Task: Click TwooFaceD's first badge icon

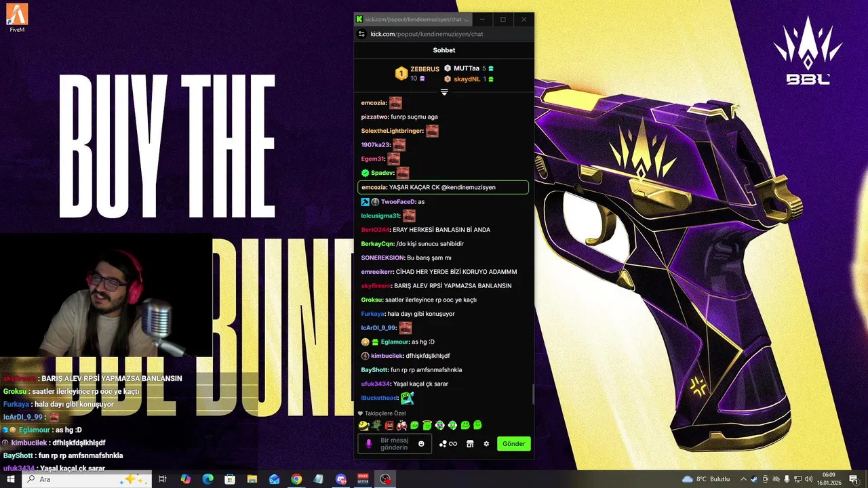Action: pos(365,202)
